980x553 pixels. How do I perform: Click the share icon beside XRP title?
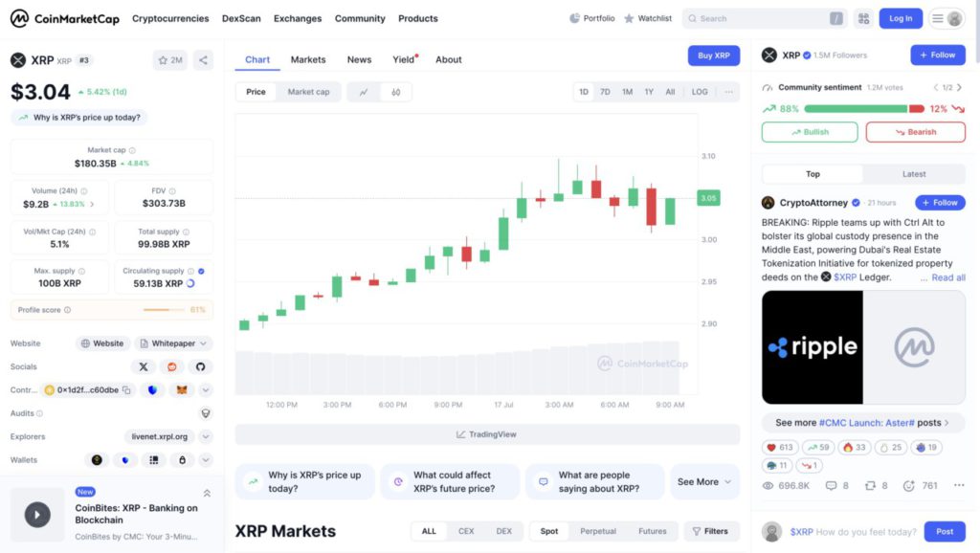[203, 60]
